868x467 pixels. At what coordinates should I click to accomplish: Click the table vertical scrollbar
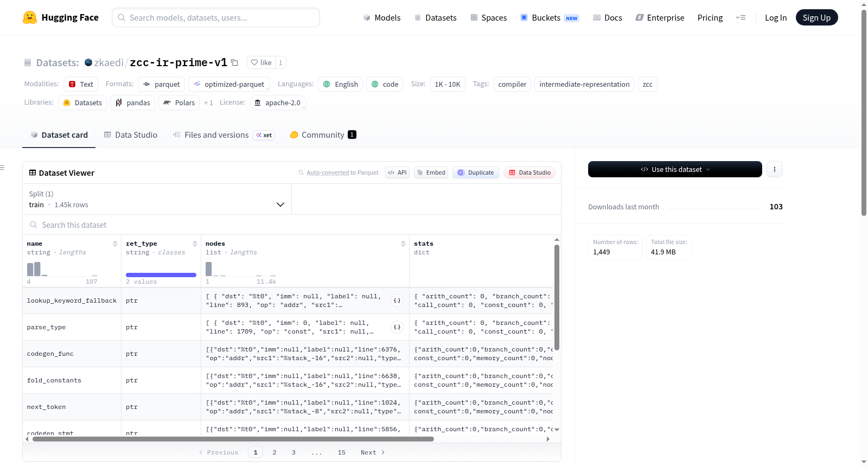557,297
